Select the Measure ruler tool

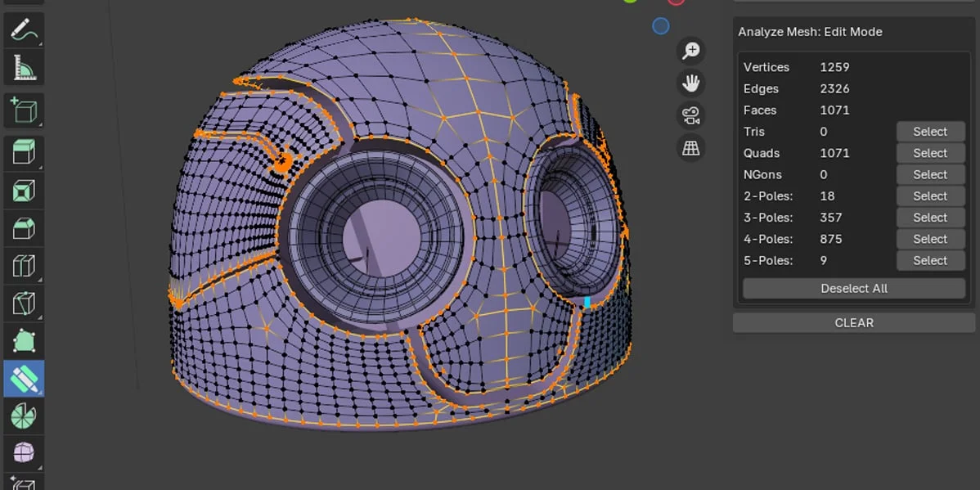(x=24, y=68)
